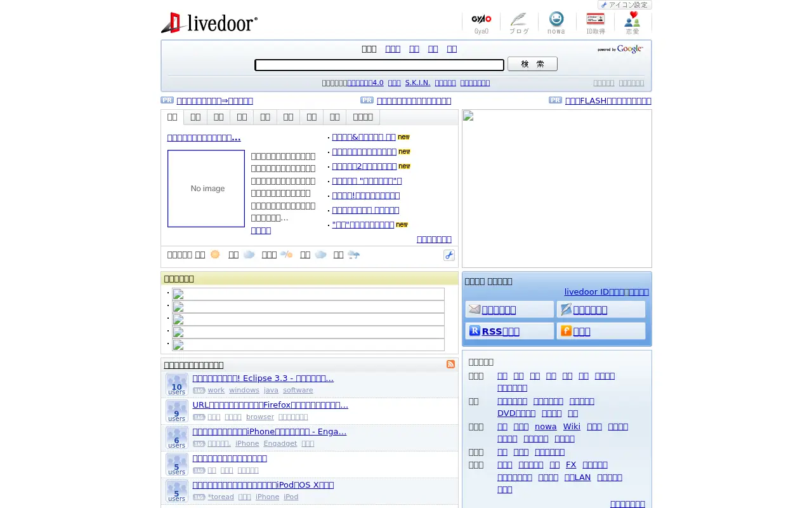
Task: Click the 6 users bookmark badge
Action: click(177, 438)
